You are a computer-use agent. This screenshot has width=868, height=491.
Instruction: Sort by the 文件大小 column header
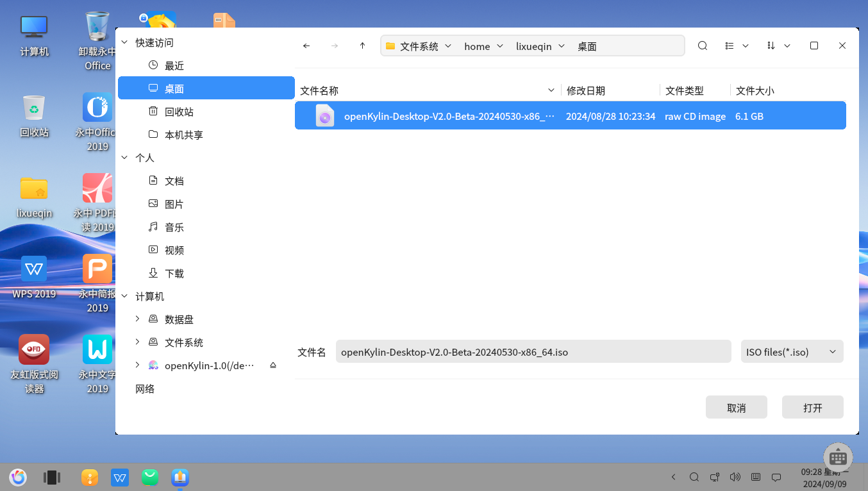789,90
